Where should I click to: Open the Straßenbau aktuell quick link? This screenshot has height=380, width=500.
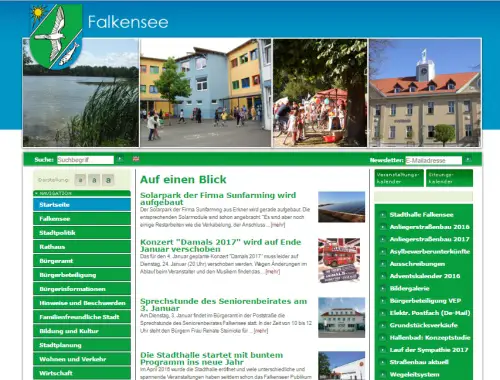pos(419,362)
